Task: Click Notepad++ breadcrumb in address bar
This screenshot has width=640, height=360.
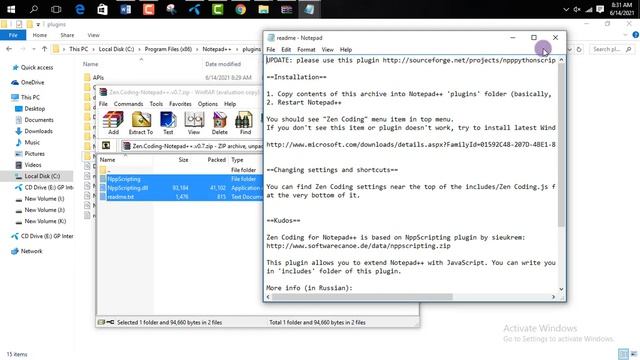Action: (x=217, y=49)
